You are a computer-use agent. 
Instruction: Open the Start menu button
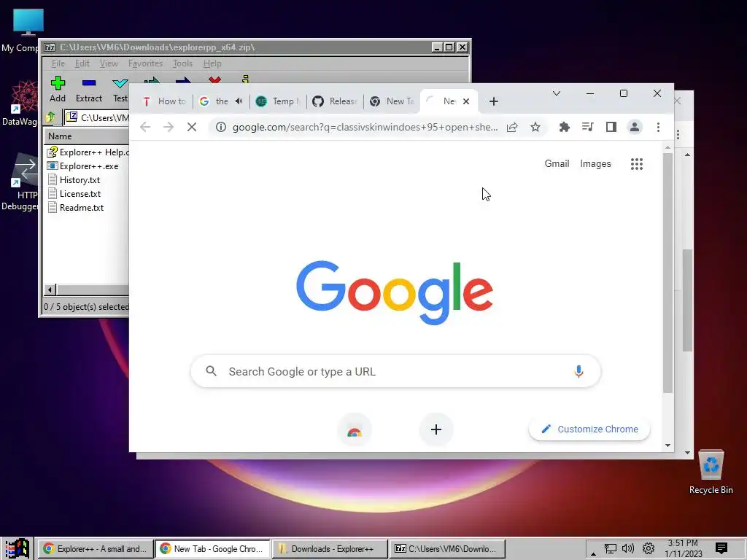tap(18, 548)
